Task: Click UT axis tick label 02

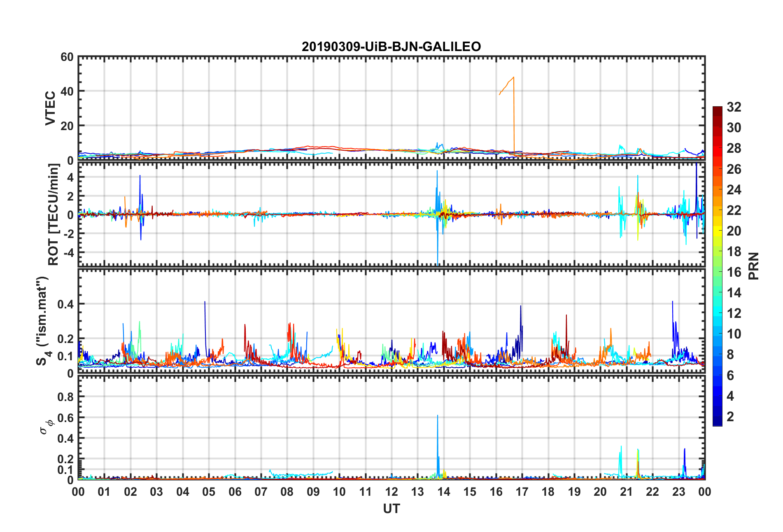Action: 130,492
